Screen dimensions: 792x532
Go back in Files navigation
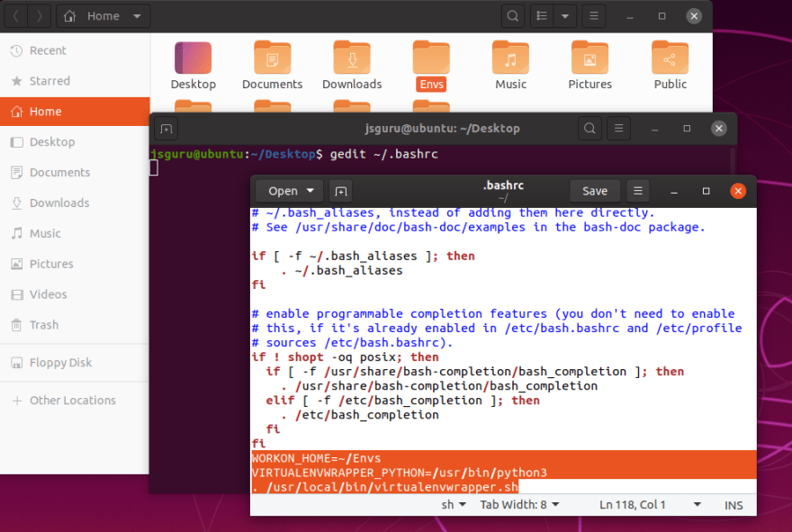tap(15, 16)
